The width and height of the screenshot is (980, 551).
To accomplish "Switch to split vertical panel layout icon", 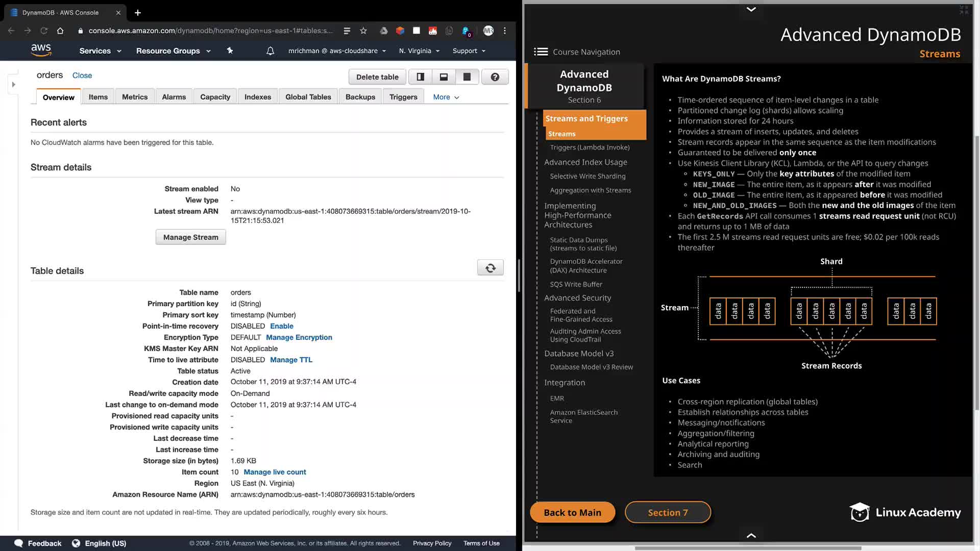I will pos(420,77).
